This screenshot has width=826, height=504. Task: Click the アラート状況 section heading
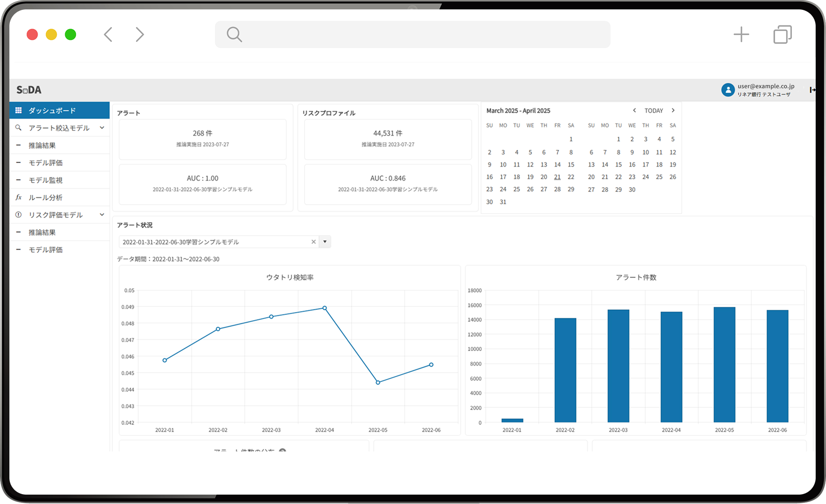(135, 225)
